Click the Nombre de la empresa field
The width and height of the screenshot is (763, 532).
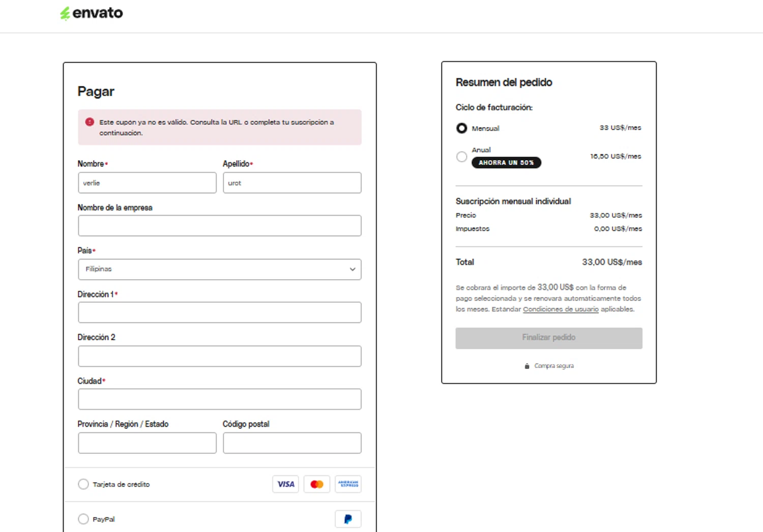pyautogui.click(x=220, y=226)
